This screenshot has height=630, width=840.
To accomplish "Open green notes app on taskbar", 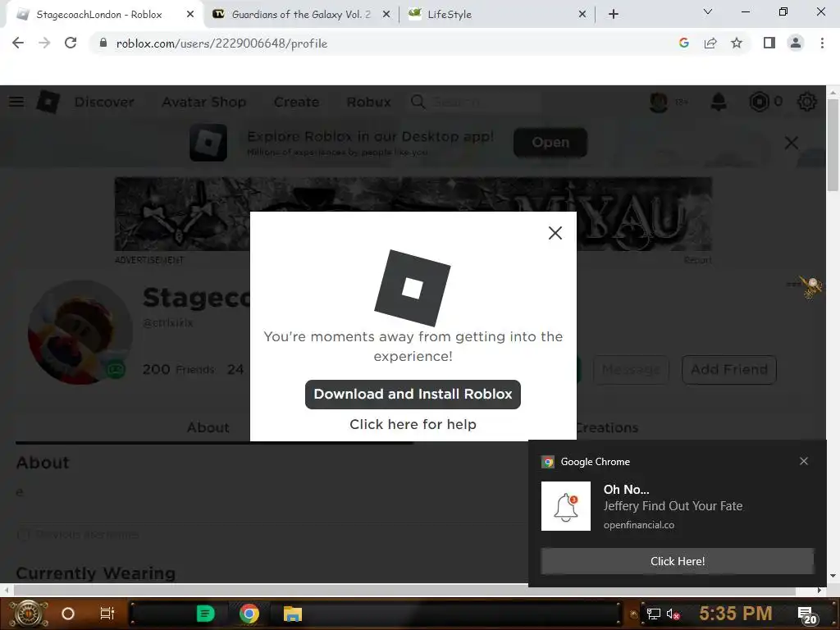I will click(x=205, y=614).
